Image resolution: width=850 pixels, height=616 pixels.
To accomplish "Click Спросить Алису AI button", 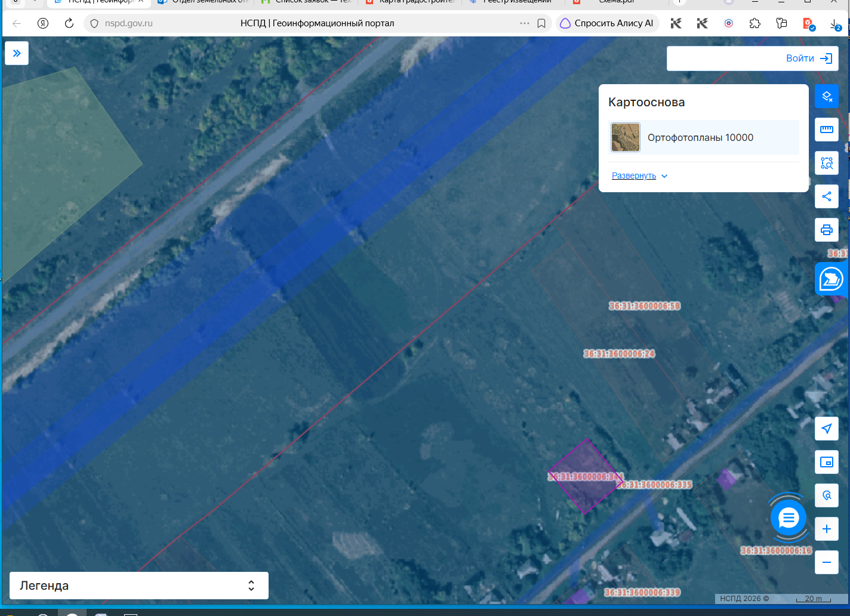I will pos(607,23).
